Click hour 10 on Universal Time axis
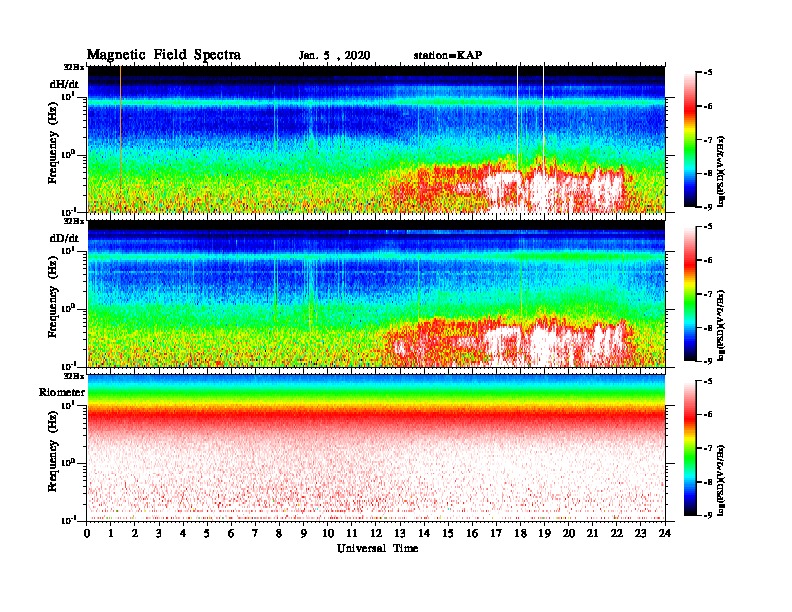This screenshot has width=792, height=612. click(x=328, y=533)
